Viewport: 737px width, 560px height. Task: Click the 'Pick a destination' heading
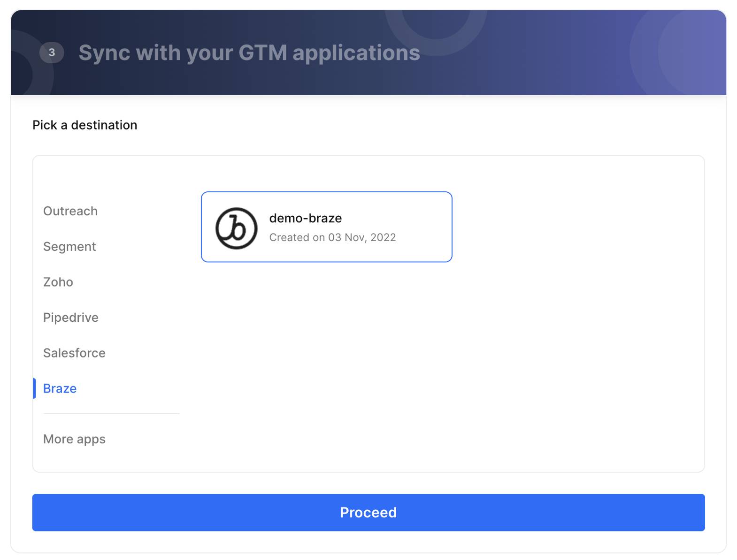85,125
